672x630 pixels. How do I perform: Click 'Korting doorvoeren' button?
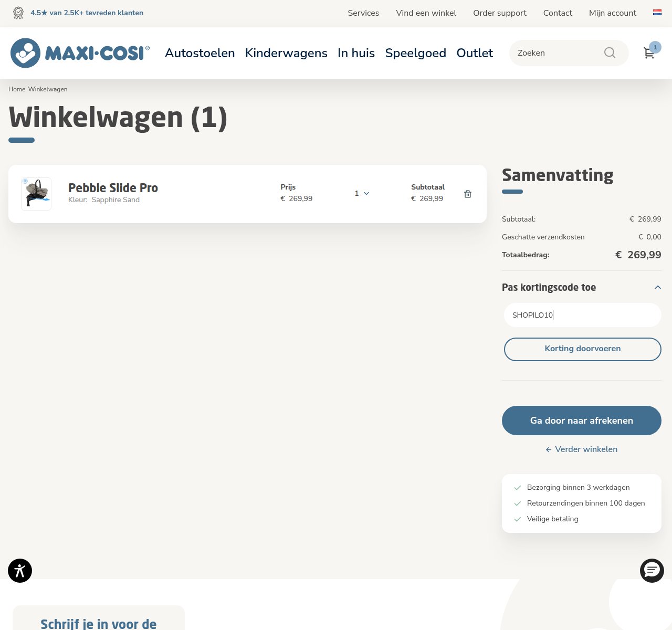click(583, 349)
